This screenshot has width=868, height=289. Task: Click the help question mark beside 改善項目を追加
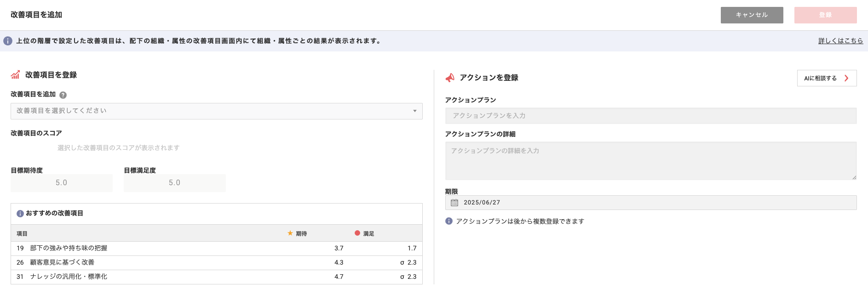[63, 95]
